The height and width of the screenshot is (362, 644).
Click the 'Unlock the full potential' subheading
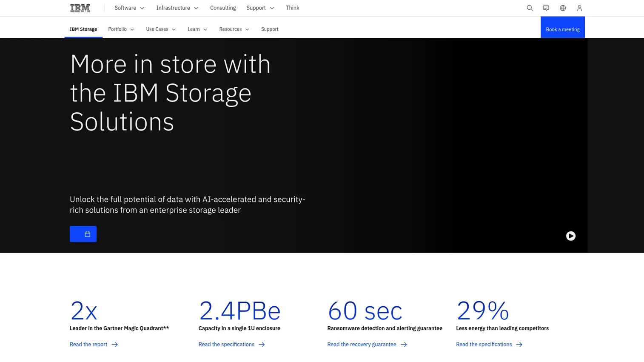click(x=188, y=205)
